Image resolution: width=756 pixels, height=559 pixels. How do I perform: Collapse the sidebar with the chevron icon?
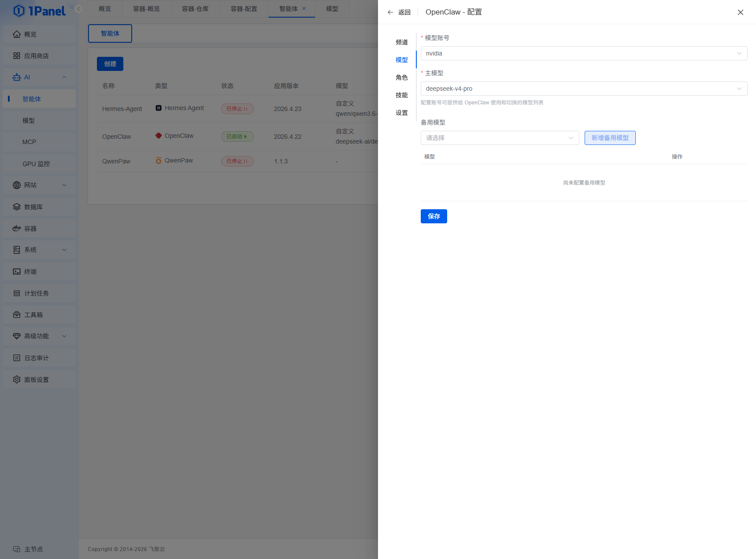pos(79,9)
